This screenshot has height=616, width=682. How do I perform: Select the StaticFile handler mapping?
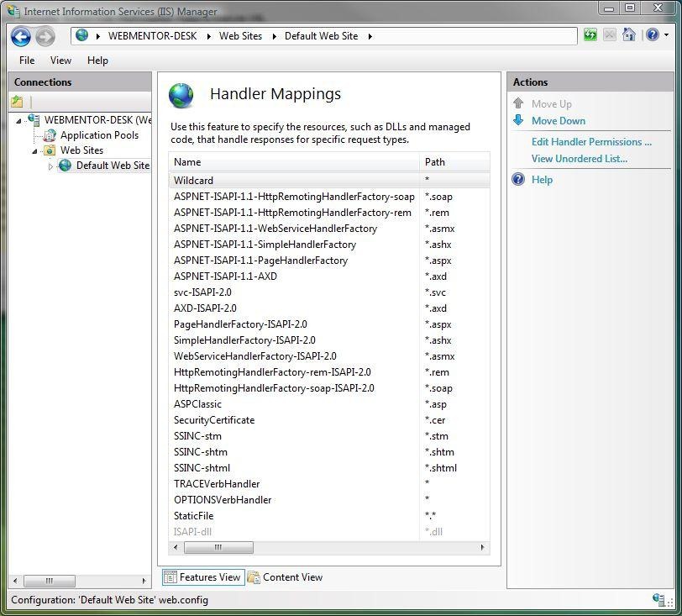click(x=329, y=516)
